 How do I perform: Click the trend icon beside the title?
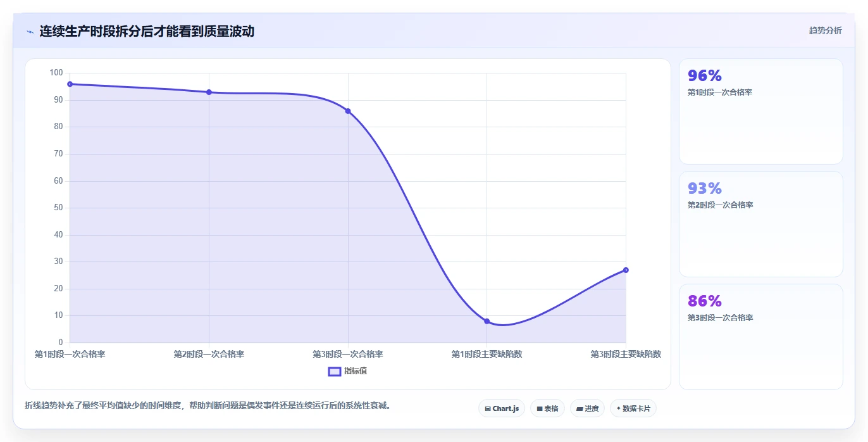point(30,32)
